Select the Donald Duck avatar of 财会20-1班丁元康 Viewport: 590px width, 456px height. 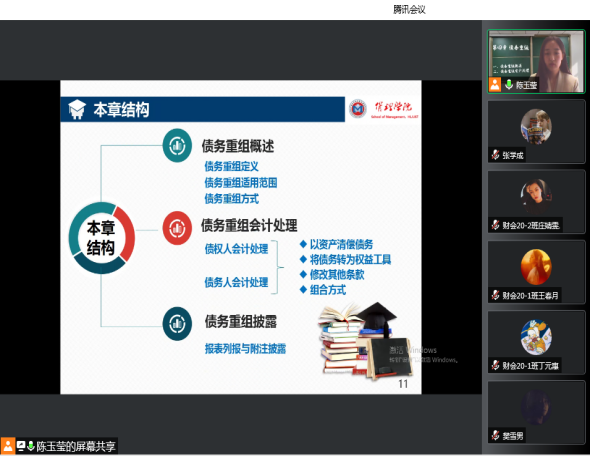tap(536, 337)
